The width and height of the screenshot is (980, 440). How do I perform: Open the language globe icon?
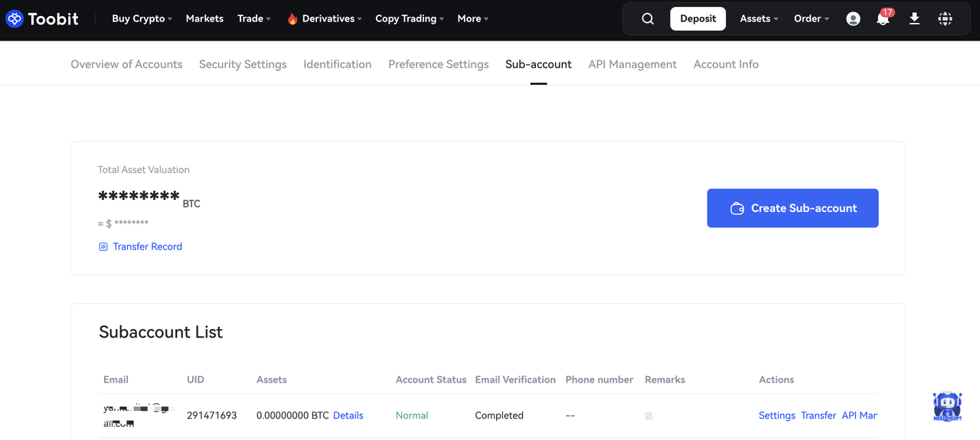(x=946, y=19)
